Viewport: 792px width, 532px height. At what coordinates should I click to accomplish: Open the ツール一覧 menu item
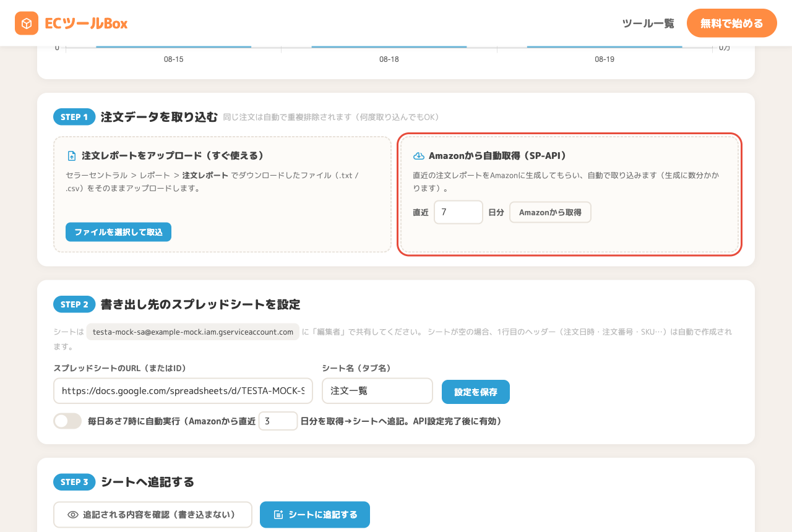pos(648,24)
